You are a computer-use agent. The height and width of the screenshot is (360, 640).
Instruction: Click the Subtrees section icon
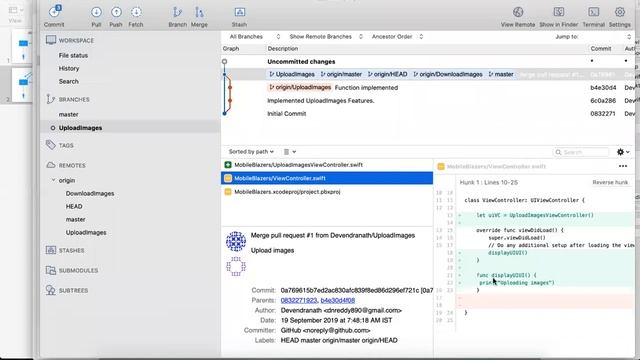tap(51, 290)
